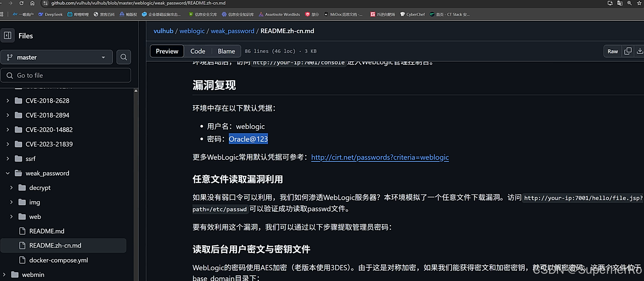Screen dimensions: 644x281
Task: Click the '86 lines (46 loc) · 3 KB' text
Action: coord(281,51)
